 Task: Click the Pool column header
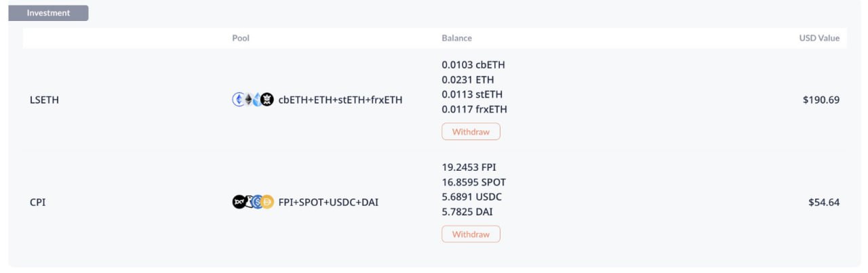click(x=241, y=38)
